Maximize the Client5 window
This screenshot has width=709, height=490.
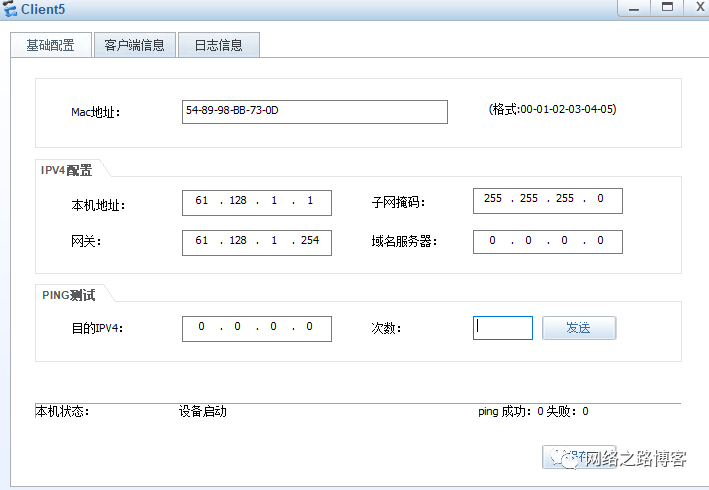pyautogui.click(x=667, y=8)
